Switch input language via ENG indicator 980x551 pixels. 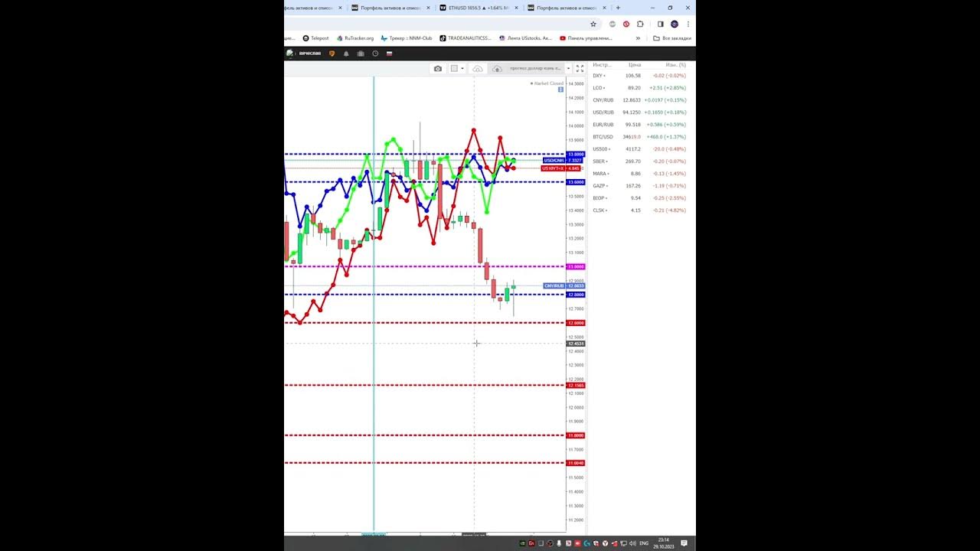[644, 543]
